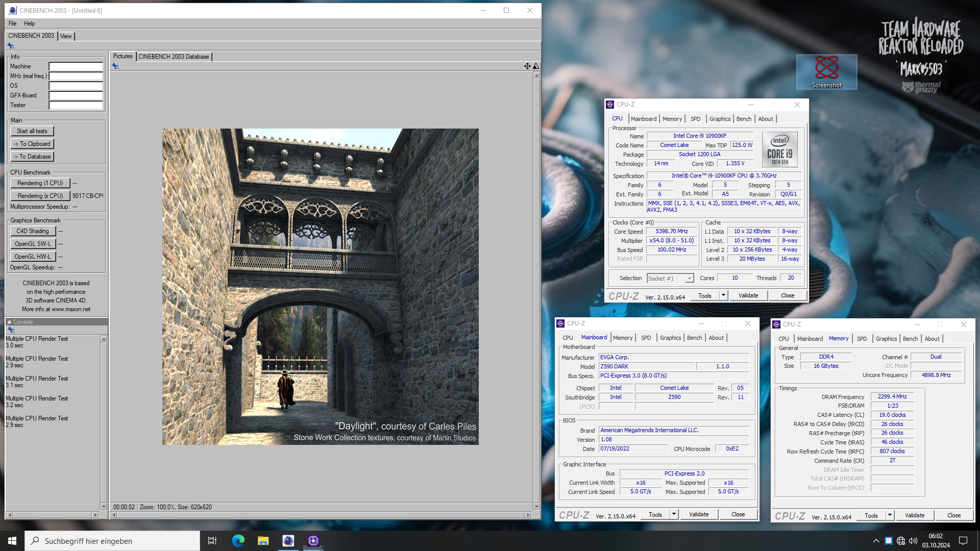Click the pin icon under CINEBENCH 2003 tab
Screen dimensions: 980x551
pos(11,46)
